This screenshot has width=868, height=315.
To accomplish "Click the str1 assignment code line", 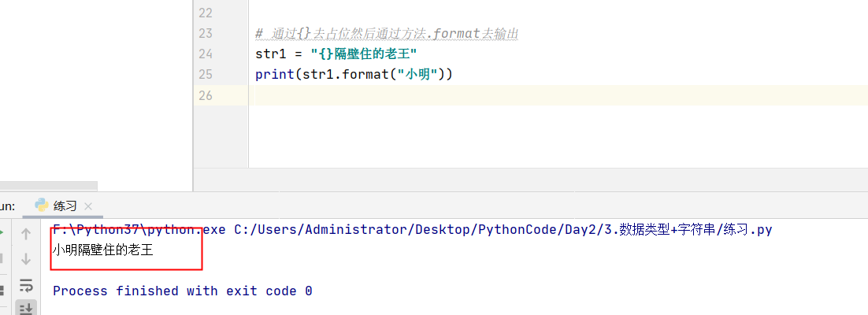I will pos(336,54).
